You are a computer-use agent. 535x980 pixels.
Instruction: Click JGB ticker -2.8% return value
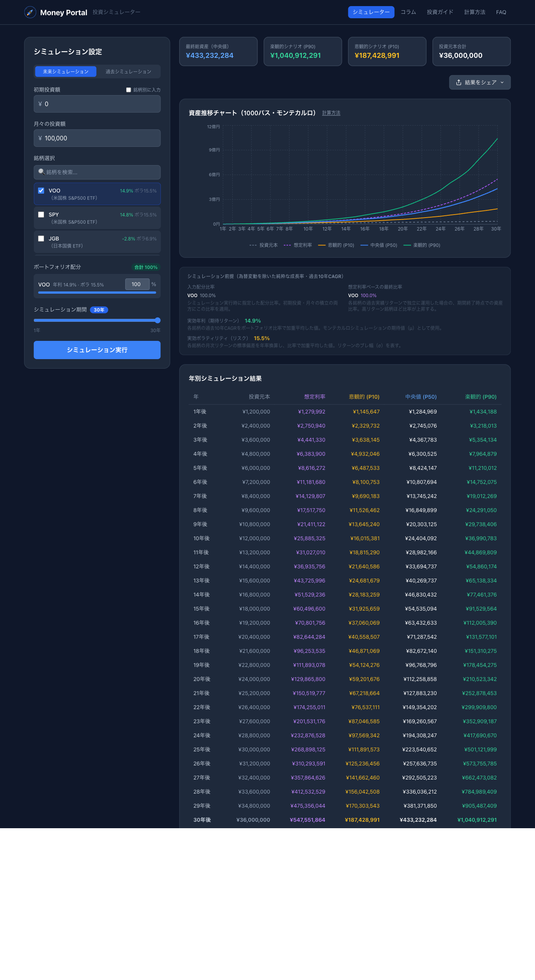tap(129, 239)
